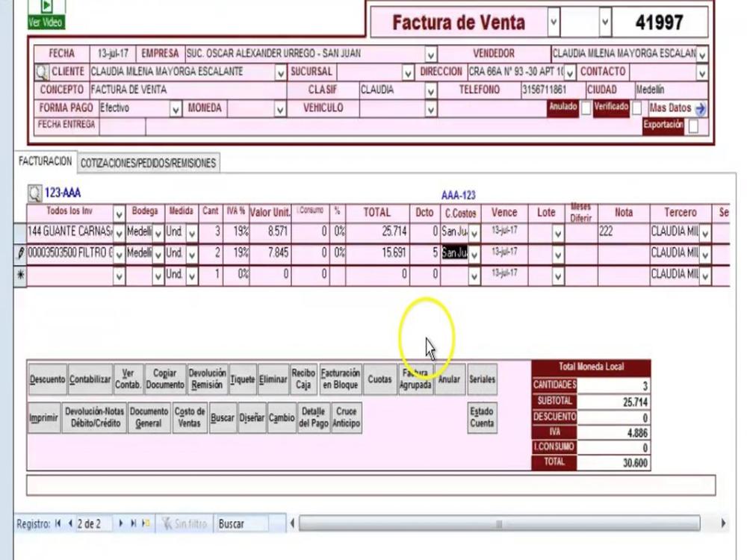The height and width of the screenshot is (560, 747).
Task: Toggle the Anulado checkbox
Action: (586, 108)
